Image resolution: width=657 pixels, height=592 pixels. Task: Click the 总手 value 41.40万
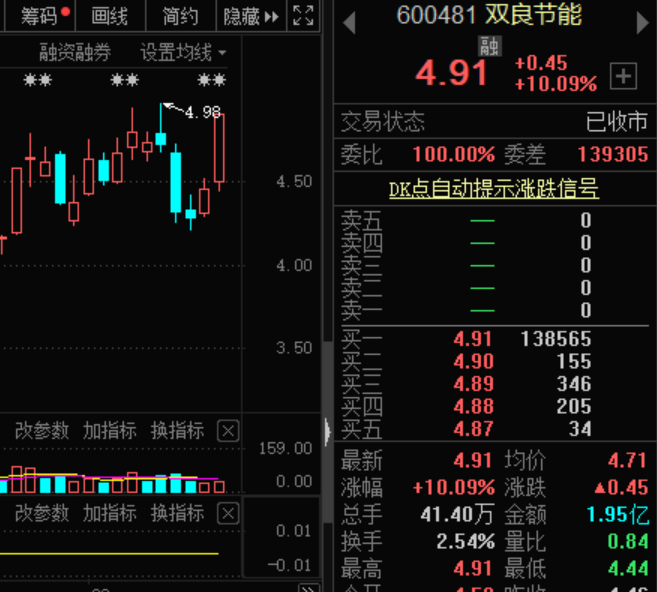(x=457, y=514)
